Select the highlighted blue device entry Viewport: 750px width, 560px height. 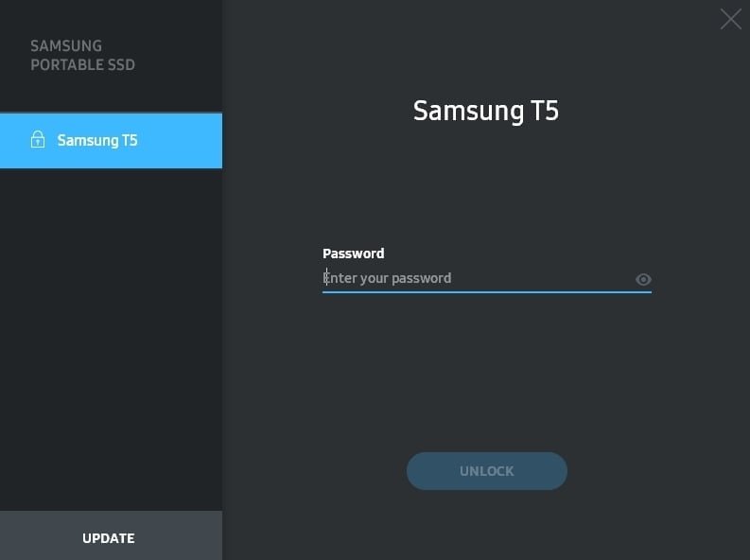point(111,141)
